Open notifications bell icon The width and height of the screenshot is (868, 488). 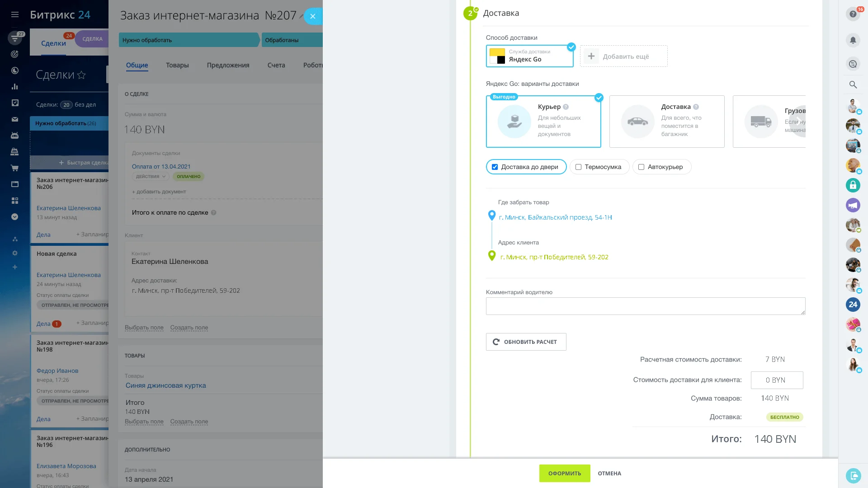853,40
